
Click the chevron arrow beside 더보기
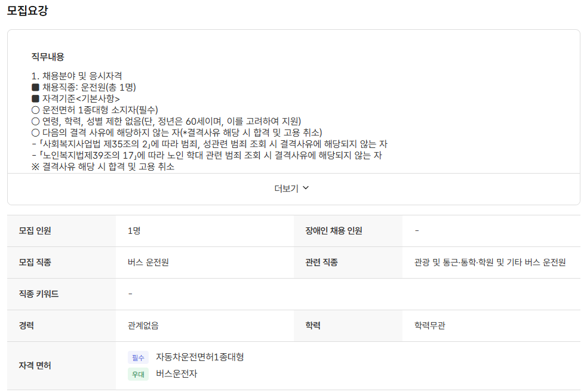pos(306,188)
